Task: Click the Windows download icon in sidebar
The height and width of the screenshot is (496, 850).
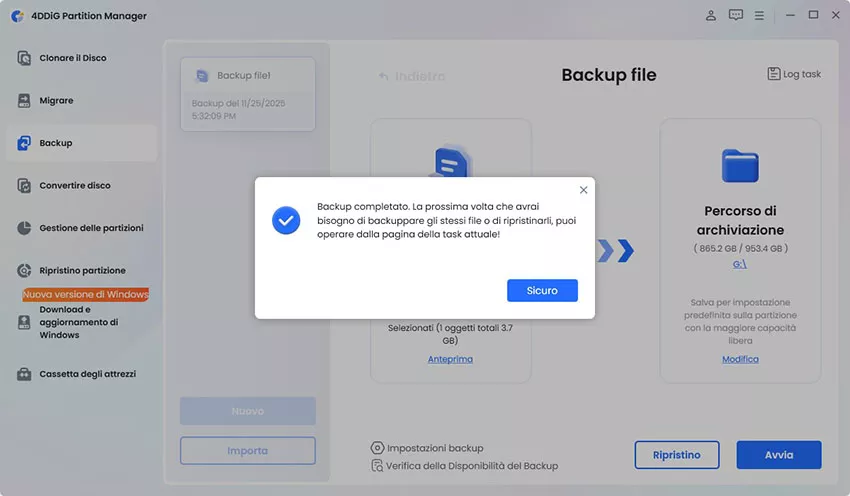Action: coord(24,323)
